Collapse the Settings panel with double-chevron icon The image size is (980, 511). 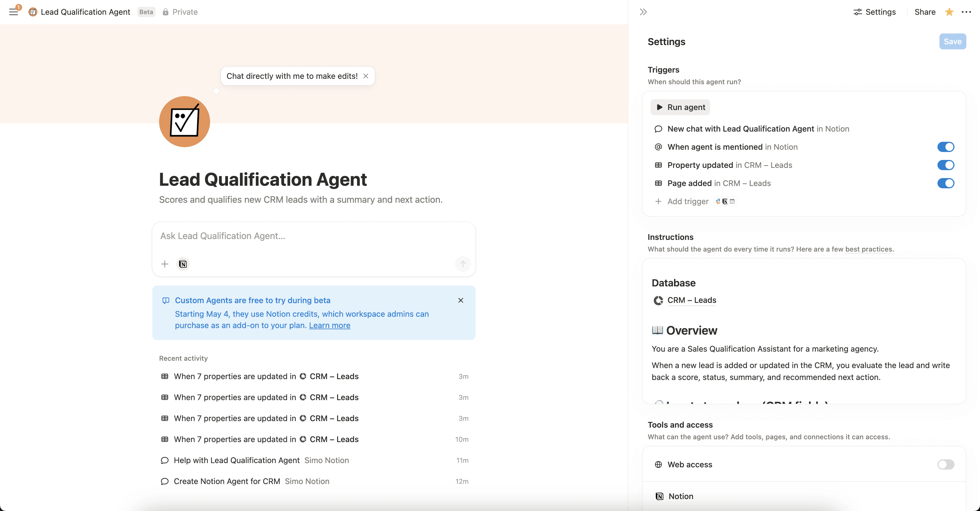point(643,12)
